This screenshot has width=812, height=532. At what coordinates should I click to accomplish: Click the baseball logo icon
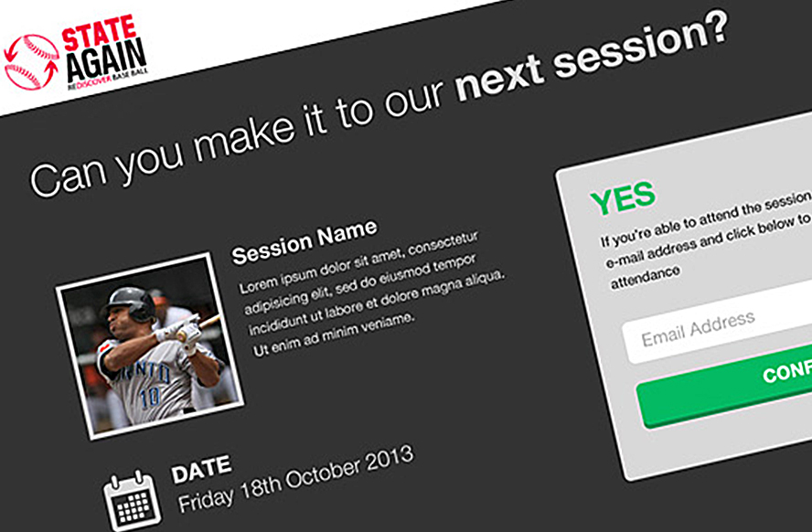pyautogui.click(x=31, y=62)
